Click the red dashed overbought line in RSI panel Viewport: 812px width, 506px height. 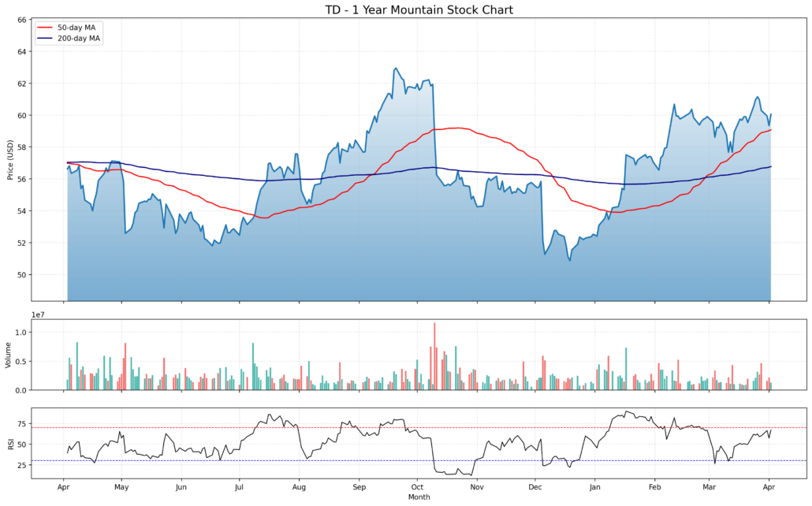coord(419,428)
